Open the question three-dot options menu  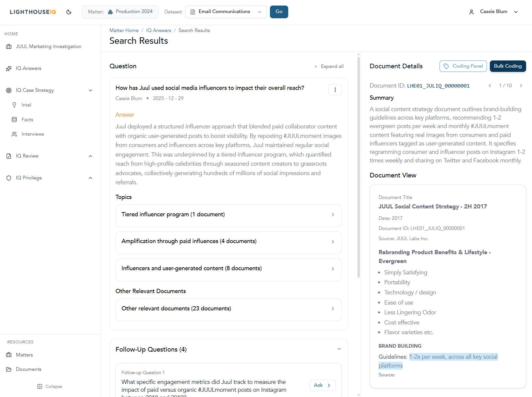335,90
